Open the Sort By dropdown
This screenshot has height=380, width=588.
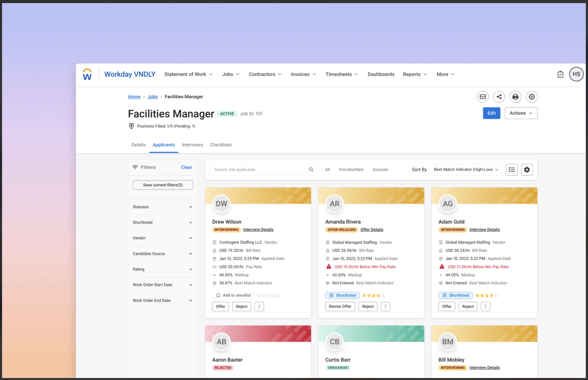tap(465, 170)
